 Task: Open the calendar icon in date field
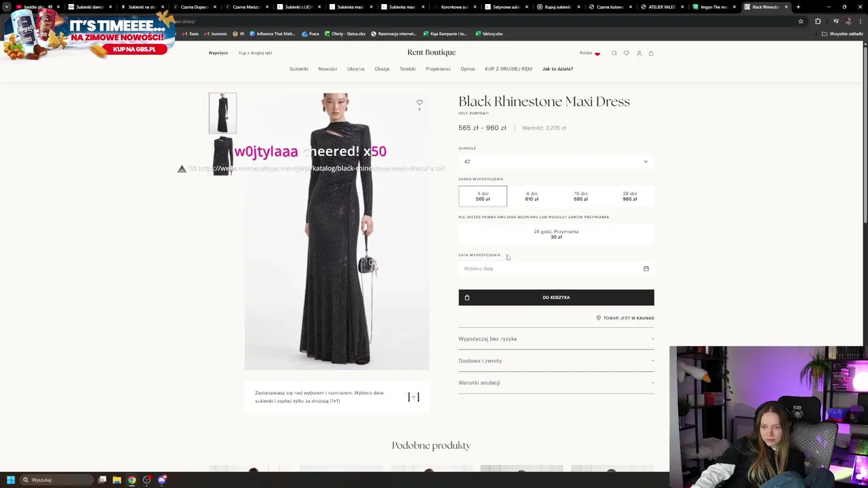coord(646,268)
